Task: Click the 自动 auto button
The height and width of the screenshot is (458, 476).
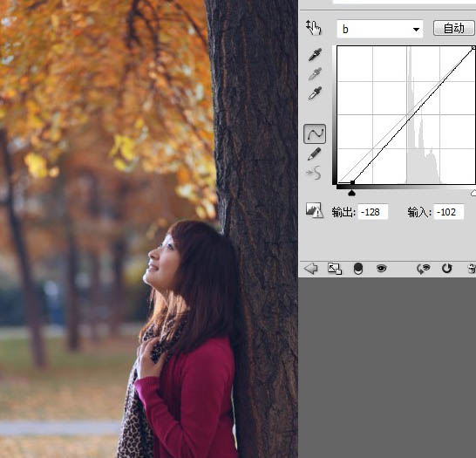Action: pos(454,28)
